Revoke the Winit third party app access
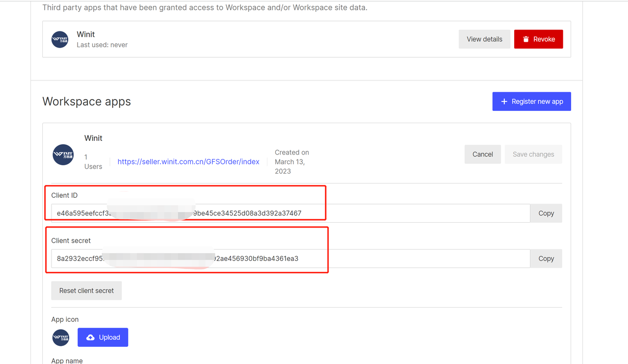The image size is (628, 364). tap(538, 39)
